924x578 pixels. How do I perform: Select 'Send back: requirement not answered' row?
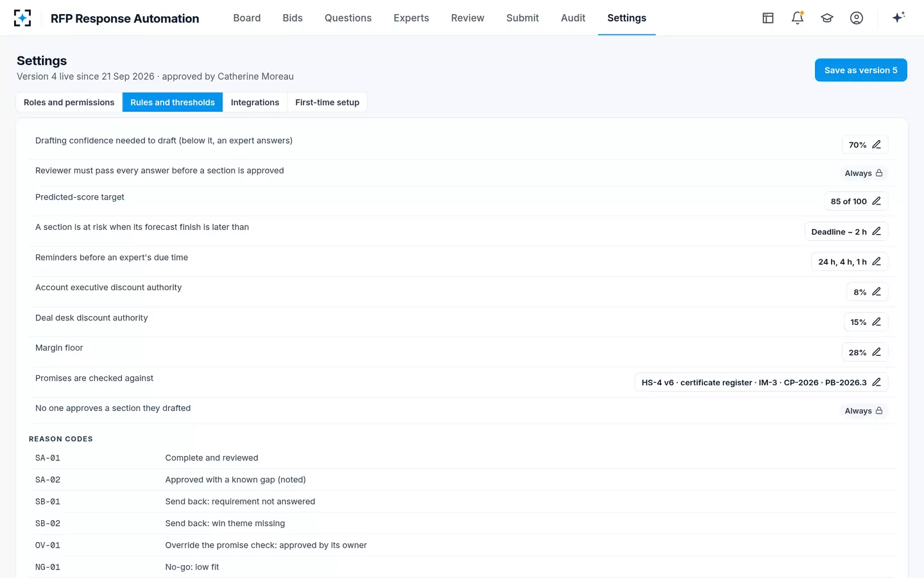(462, 502)
